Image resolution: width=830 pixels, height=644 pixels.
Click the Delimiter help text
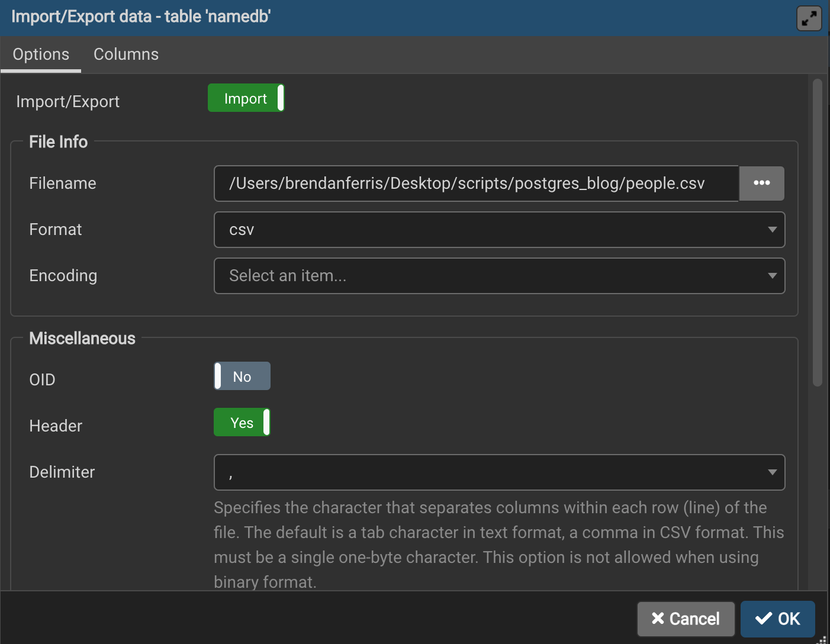498,545
